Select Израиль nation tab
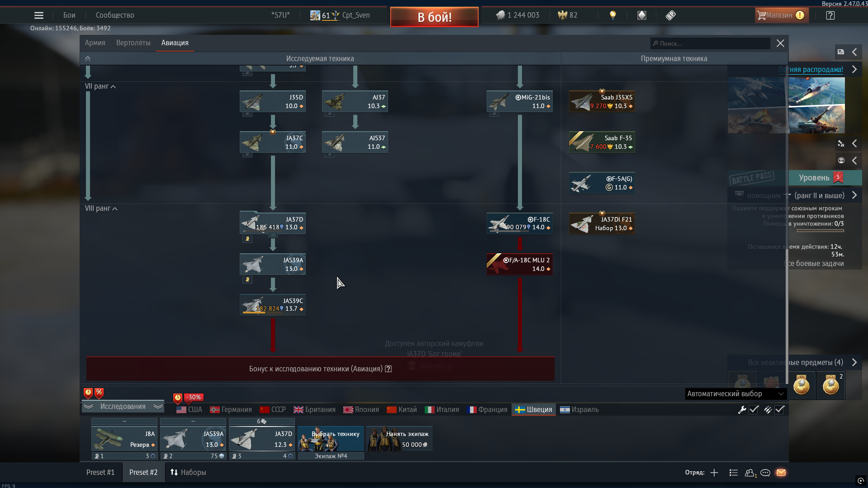 (x=579, y=410)
